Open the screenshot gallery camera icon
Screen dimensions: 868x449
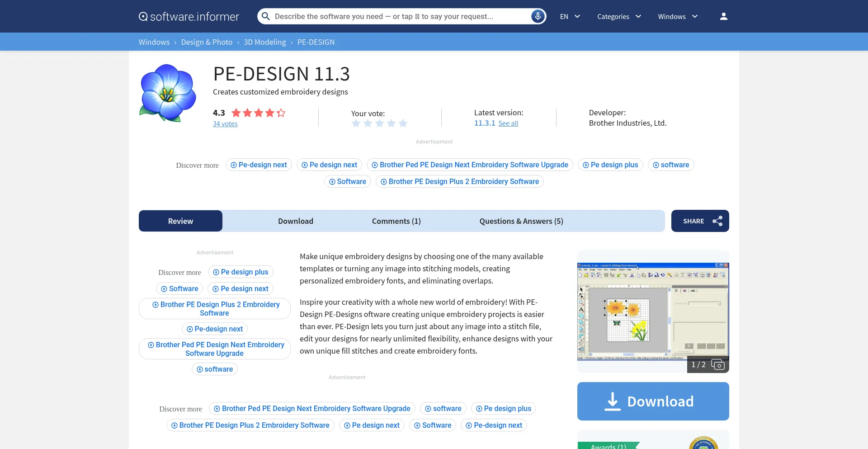pos(717,364)
